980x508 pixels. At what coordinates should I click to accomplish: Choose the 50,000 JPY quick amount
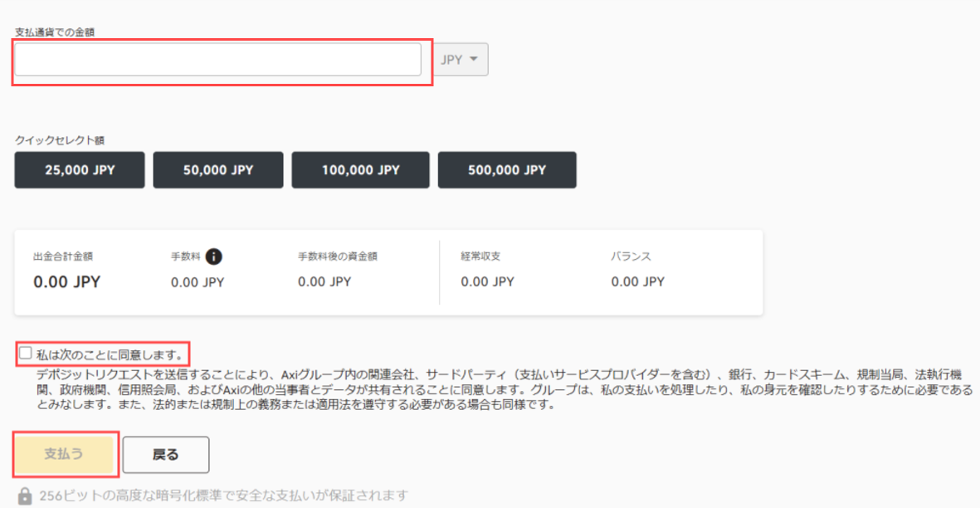pyautogui.click(x=218, y=170)
